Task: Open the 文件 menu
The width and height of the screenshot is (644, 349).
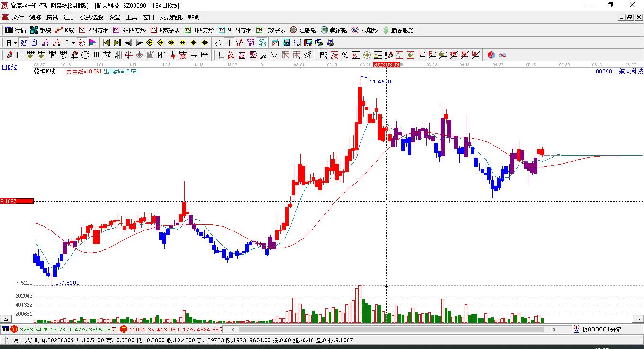Action: [x=18, y=18]
